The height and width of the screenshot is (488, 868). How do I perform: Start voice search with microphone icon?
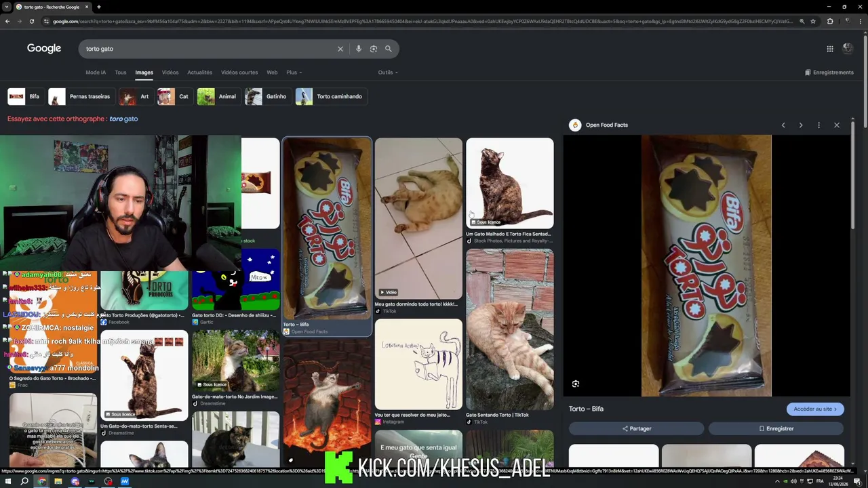point(359,49)
